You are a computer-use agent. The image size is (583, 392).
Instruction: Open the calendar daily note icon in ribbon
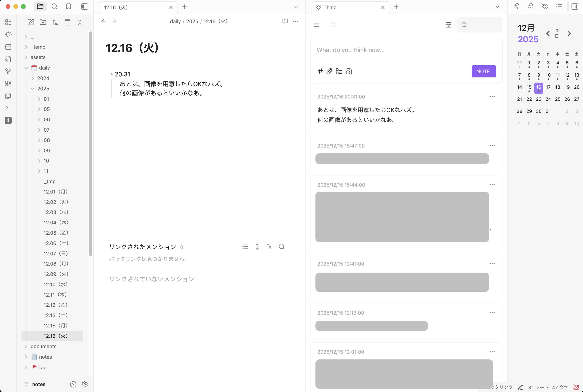pos(8,47)
